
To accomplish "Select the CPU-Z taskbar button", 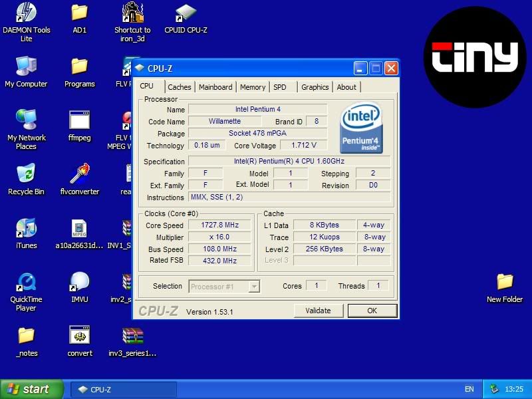I will coord(124,390).
